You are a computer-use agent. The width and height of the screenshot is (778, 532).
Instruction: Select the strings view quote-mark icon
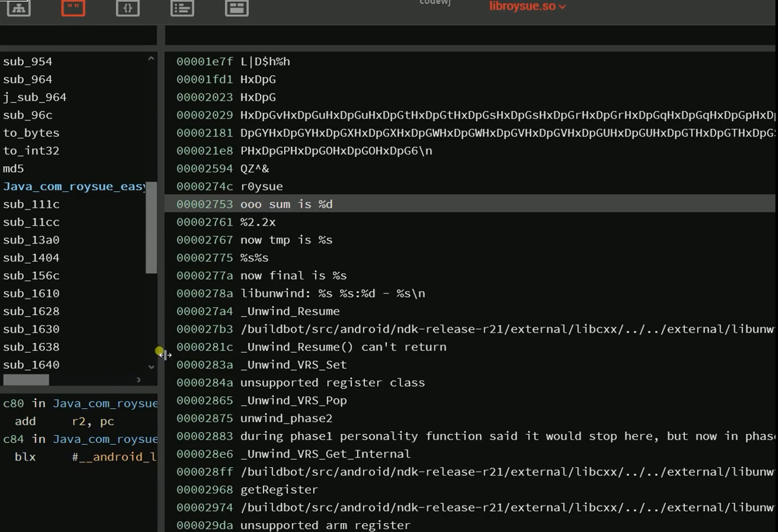point(73,8)
